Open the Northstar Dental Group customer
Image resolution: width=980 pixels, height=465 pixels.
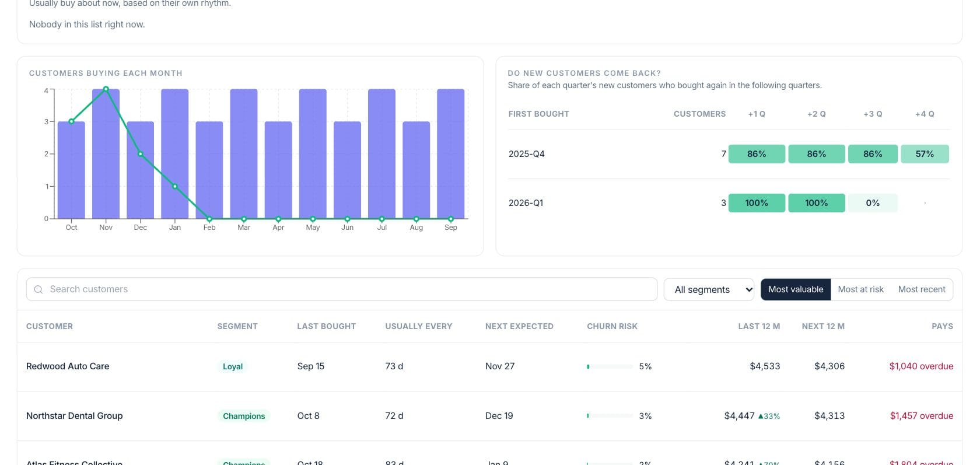pyautogui.click(x=75, y=416)
